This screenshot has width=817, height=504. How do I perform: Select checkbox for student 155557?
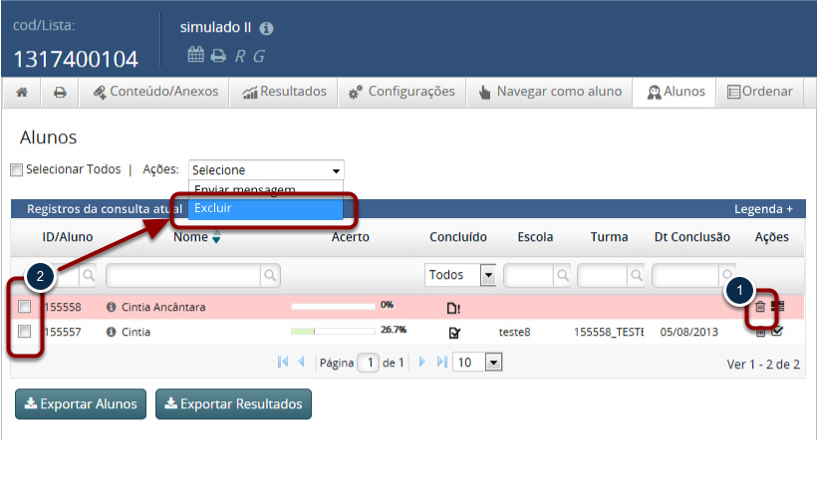point(25,331)
